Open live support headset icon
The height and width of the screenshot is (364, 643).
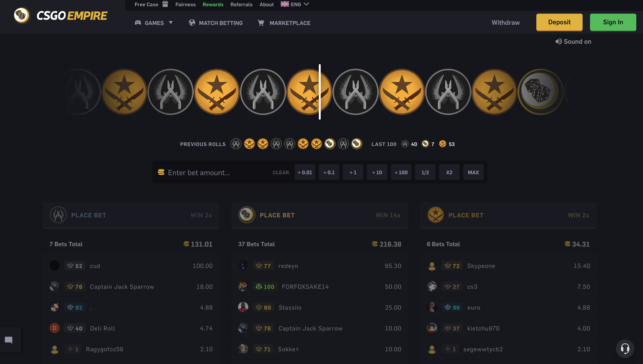tap(625, 348)
